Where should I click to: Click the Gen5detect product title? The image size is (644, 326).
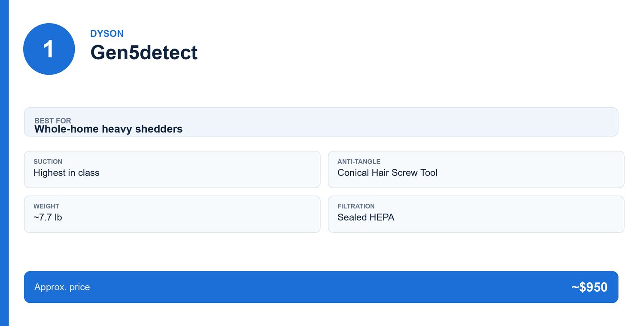[x=144, y=52]
